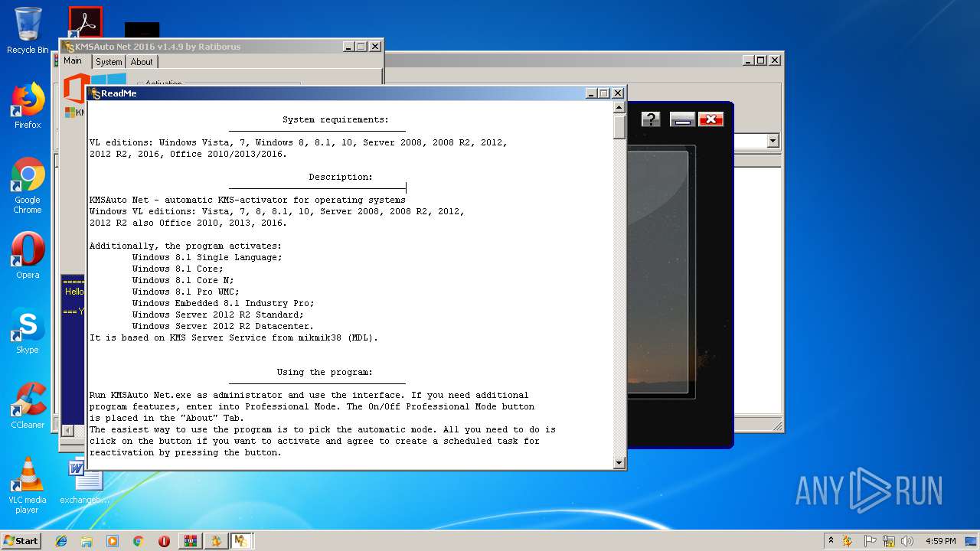Open Chrome from the taskbar
The height and width of the screenshot is (551, 980).
click(x=139, y=541)
